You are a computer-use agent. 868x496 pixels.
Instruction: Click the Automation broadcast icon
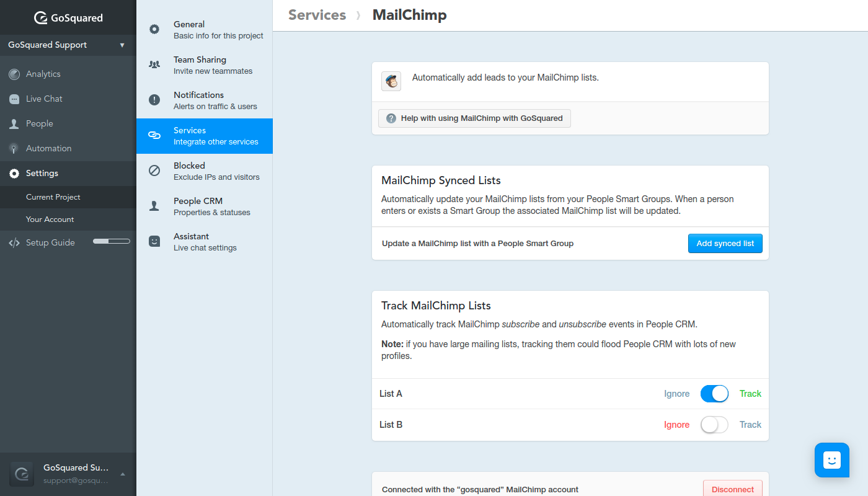pyautogui.click(x=14, y=149)
